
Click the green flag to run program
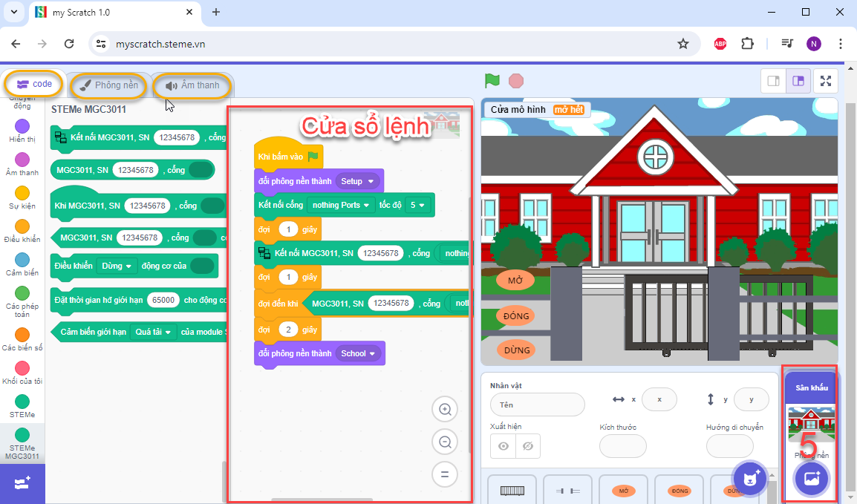tap(492, 80)
